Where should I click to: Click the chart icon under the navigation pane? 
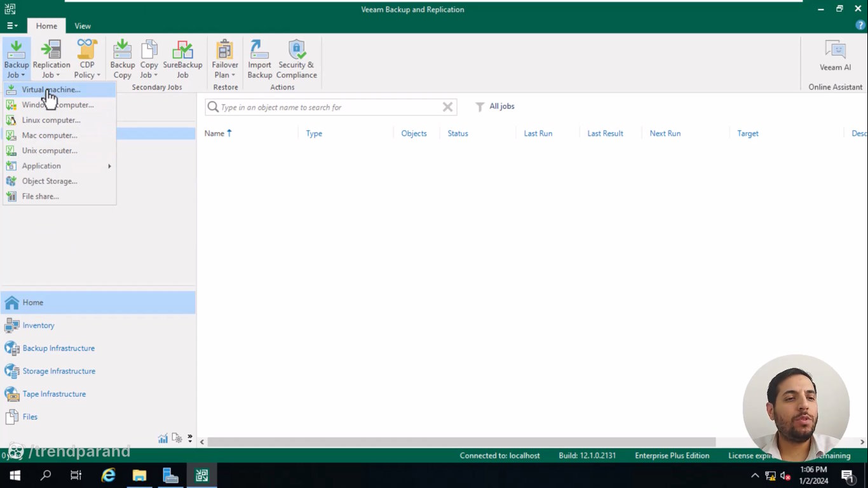coord(163,438)
